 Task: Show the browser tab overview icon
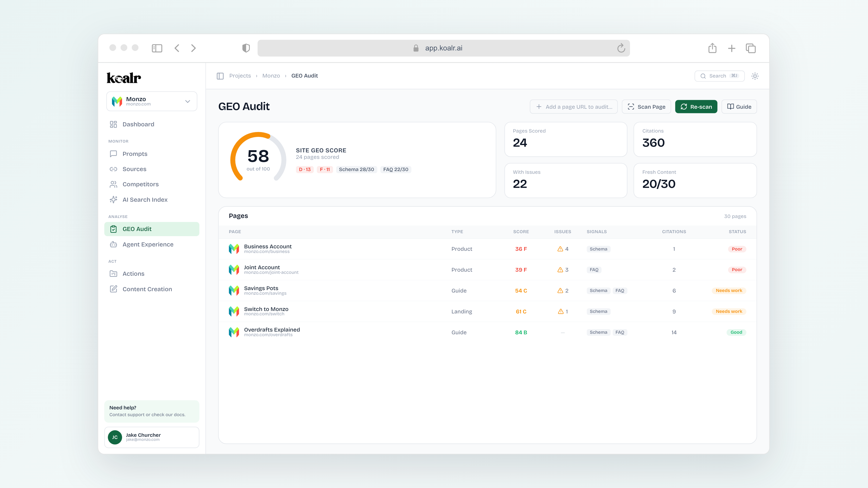point(751,48)
